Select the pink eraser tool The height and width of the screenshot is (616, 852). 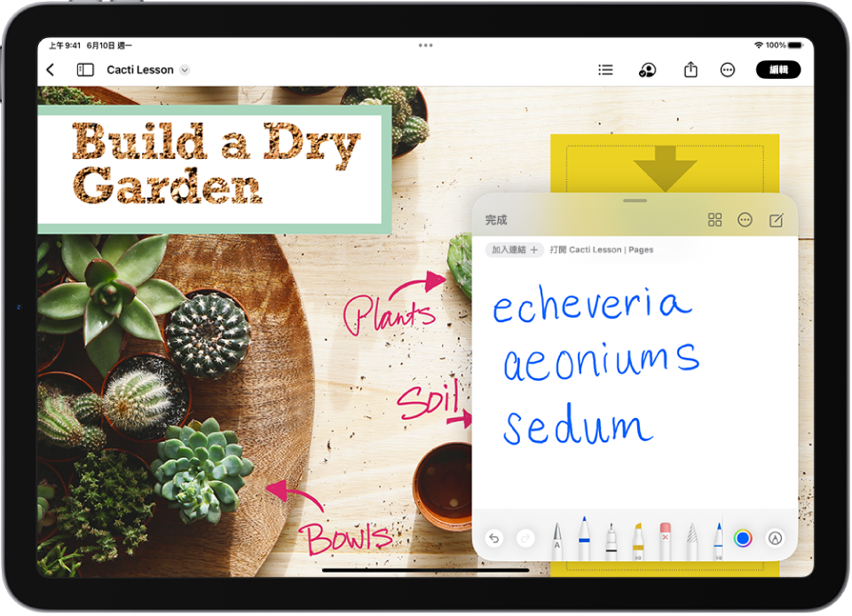tap(665, 541)
